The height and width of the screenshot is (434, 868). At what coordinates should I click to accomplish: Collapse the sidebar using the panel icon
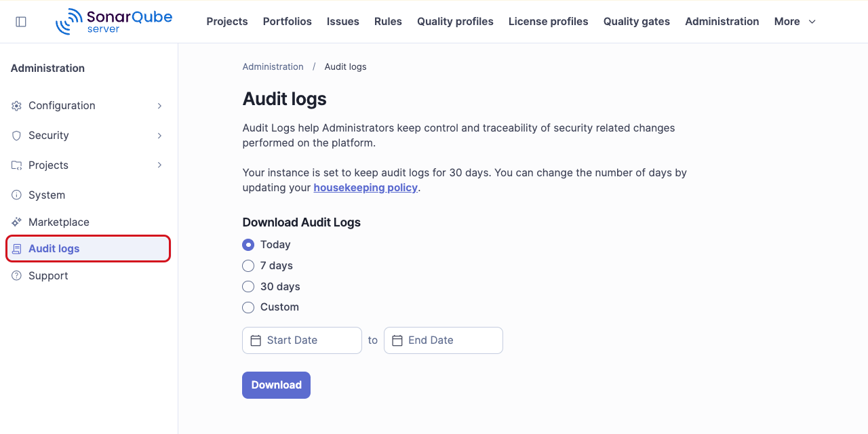[x=21, y=21]
